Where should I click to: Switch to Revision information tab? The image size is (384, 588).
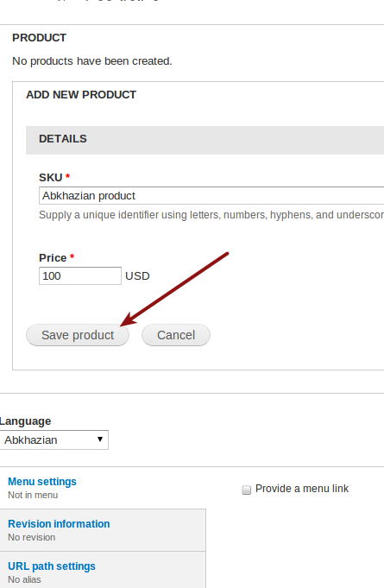coord(59,524)
